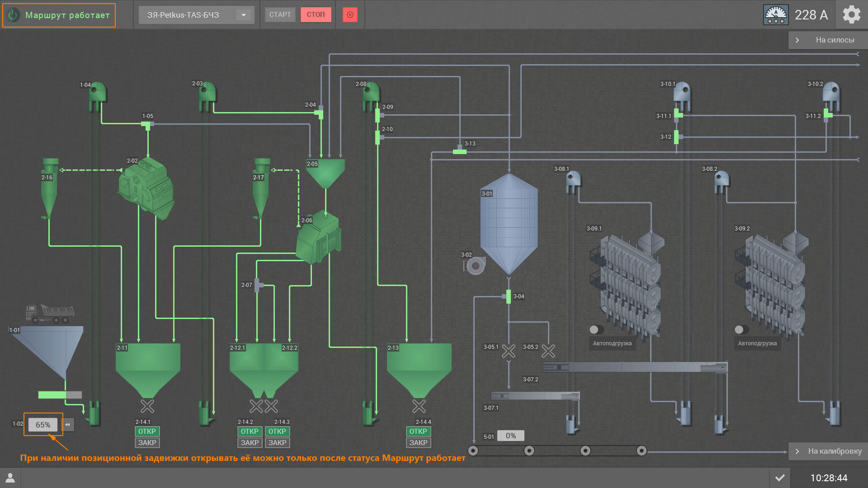Click the 65% gate position field
This screenshot has height=488, width=868.
43,425
